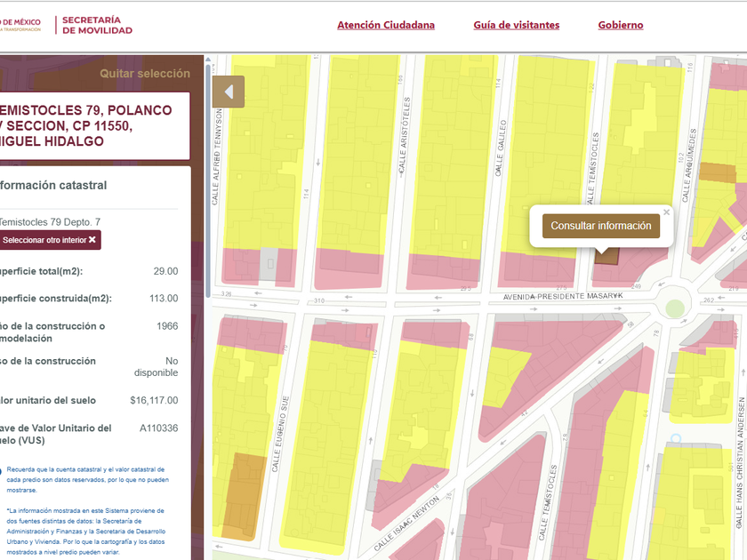Close the Consultar información popup
Image resolution: width=747 pixels, height=560 pixels.
pos(667,212)
